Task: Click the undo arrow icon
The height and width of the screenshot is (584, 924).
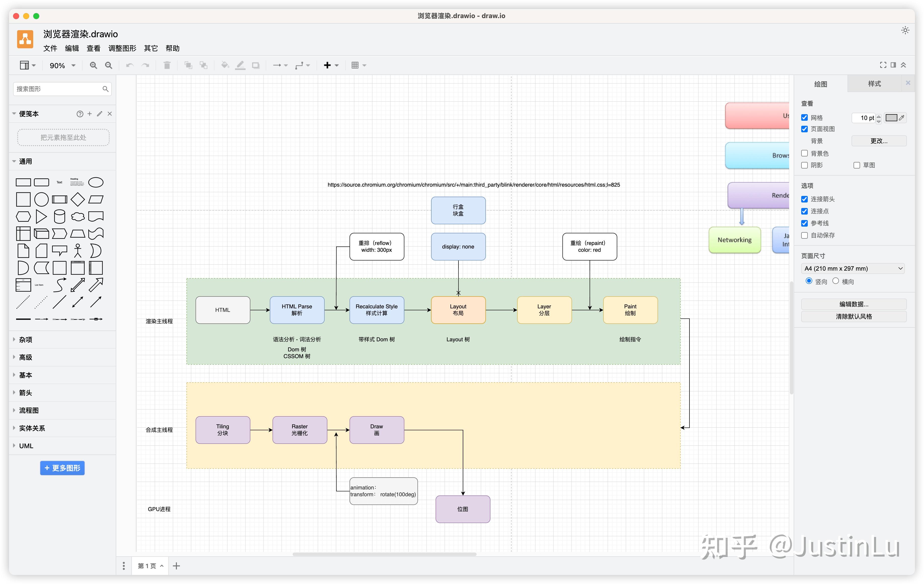Action: click(x=130, y=65)
